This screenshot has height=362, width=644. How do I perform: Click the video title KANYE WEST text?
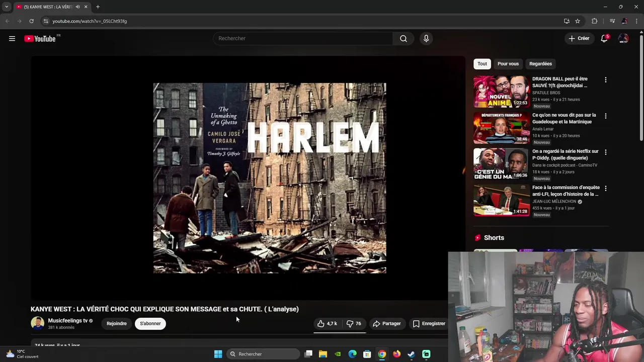coord(165,309)
